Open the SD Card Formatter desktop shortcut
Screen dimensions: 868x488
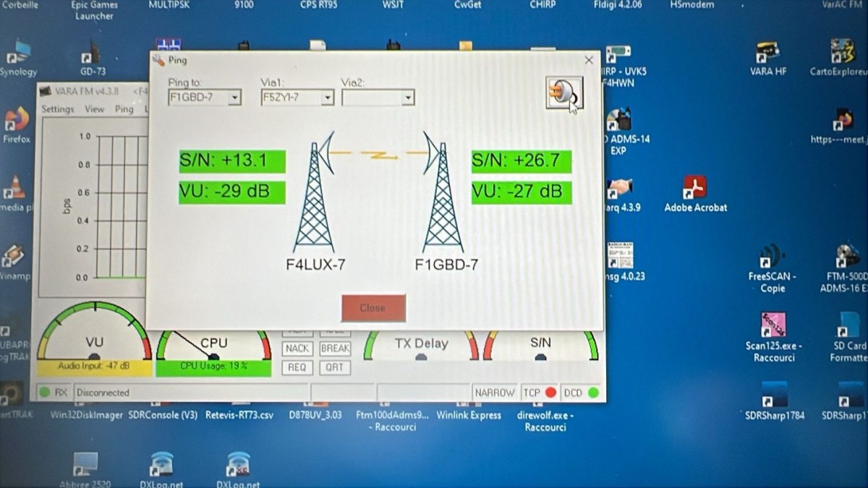point(848,337)
